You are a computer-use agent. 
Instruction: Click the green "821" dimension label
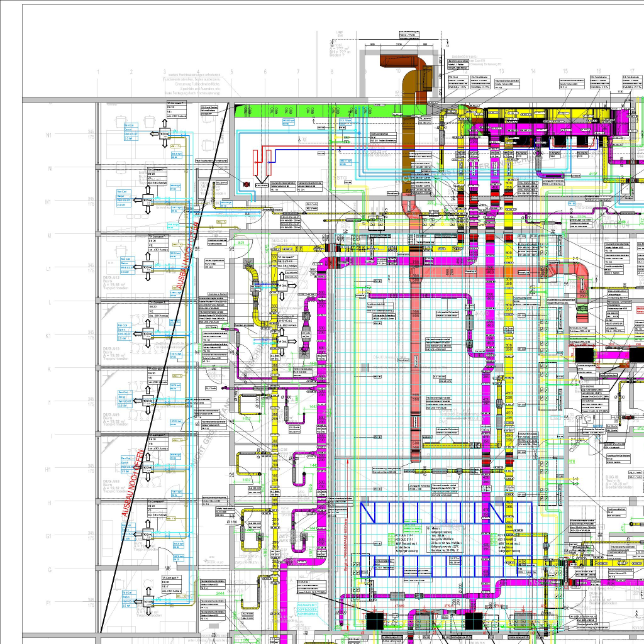point(240,242)
